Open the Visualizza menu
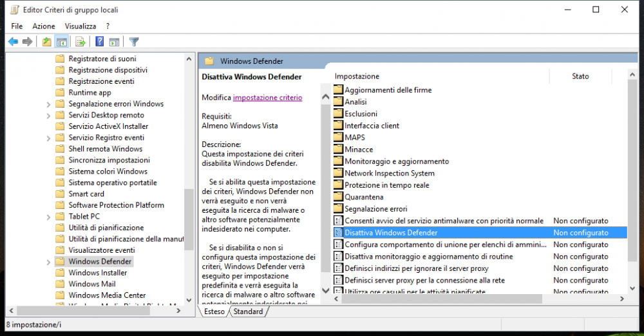 tap(80, 26)
